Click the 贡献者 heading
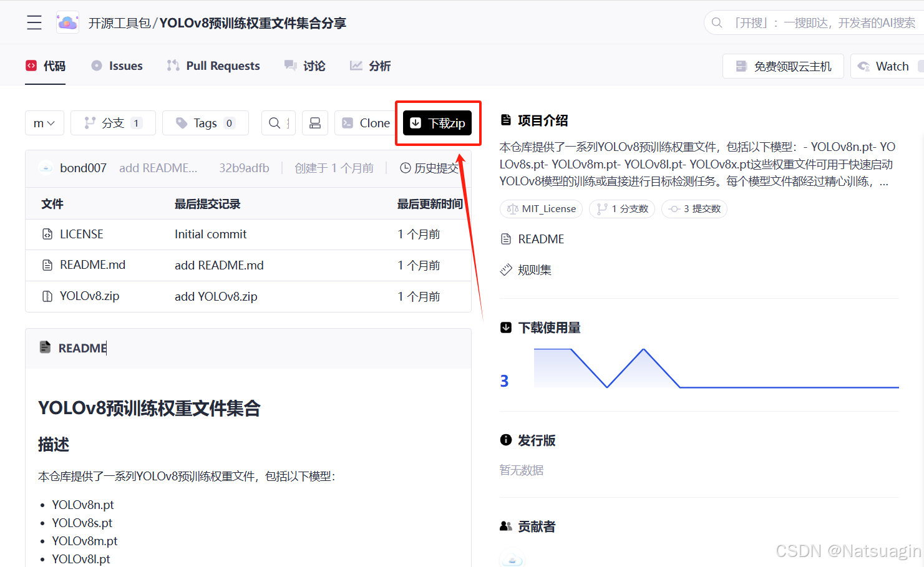Viewport: 924px width, 567px height. pos(537,526)
